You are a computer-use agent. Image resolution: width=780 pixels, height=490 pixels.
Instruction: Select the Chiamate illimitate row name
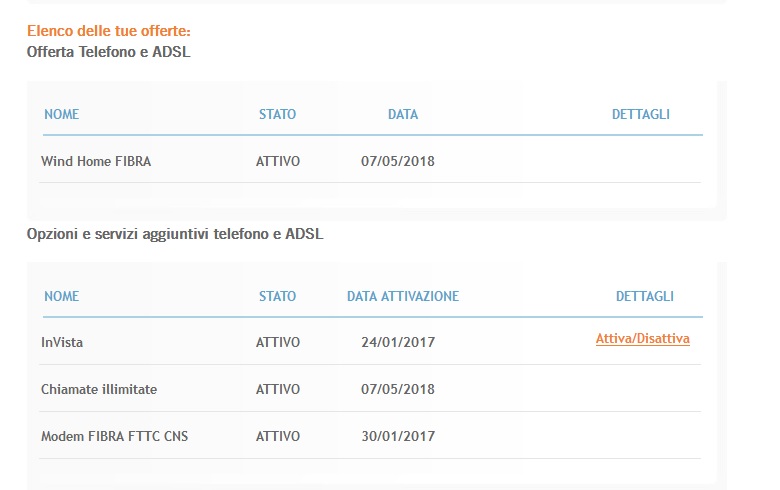click(x=99, y=389)
